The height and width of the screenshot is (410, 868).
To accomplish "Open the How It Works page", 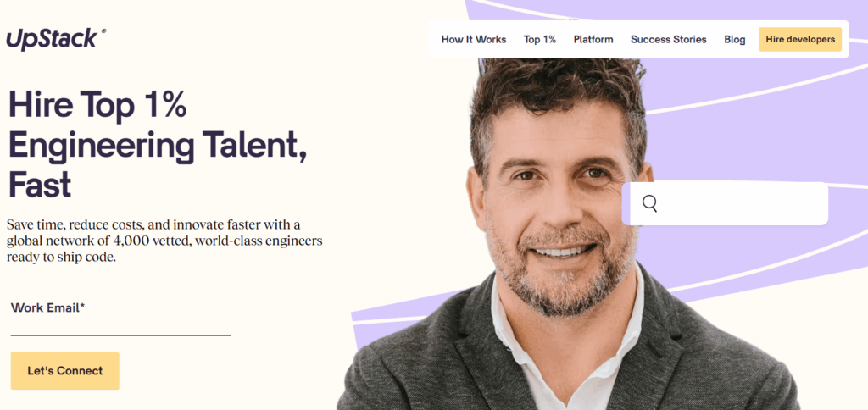I will pos(474,39).
